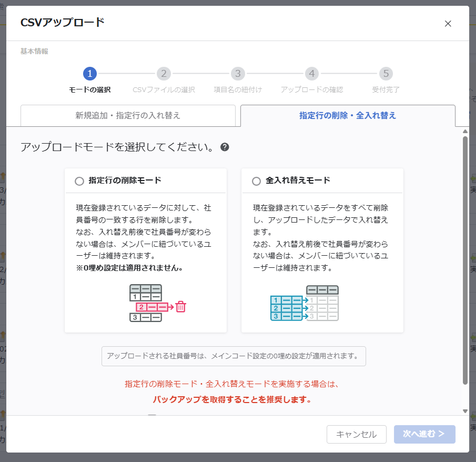Image resolution: width=476 pixels, height=462 pixels.
Task: Click the trash icon in 指定行の削除モード illustration
Action: coord(181,306)
